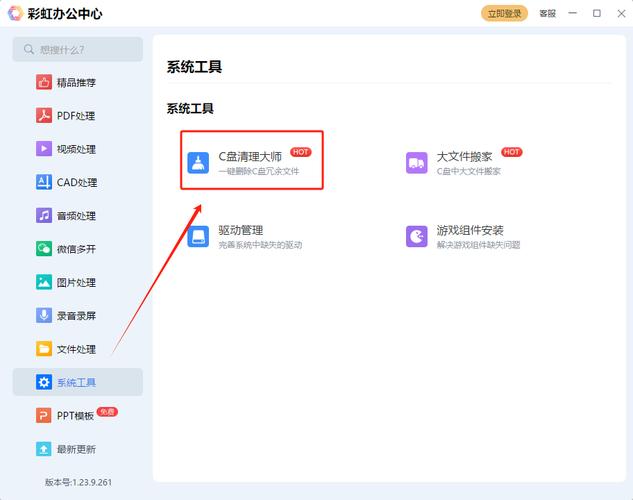Image resolution: width=633 pixels, height=500 pixels.
Task: Go to 最新更新 in sidebar
Action: point(77,449)
